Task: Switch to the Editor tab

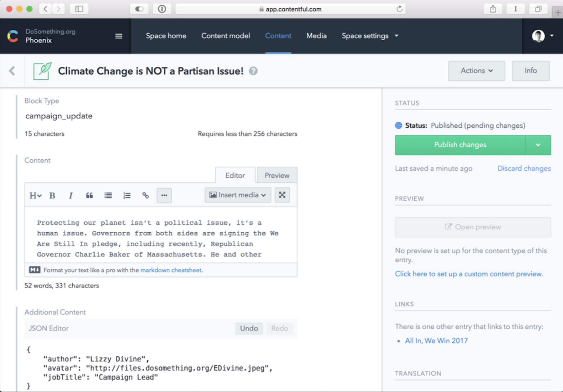Action: pos(235,175)
